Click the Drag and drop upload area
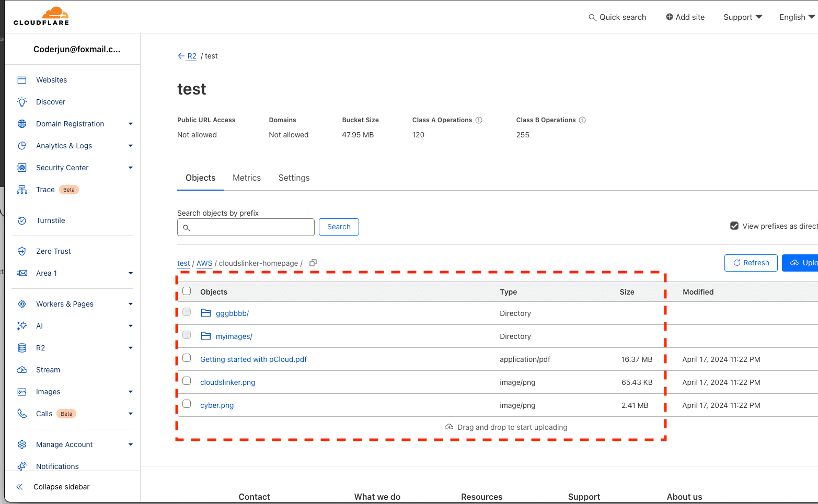This screenshot has width=818, height=504. tap(506, 427)
